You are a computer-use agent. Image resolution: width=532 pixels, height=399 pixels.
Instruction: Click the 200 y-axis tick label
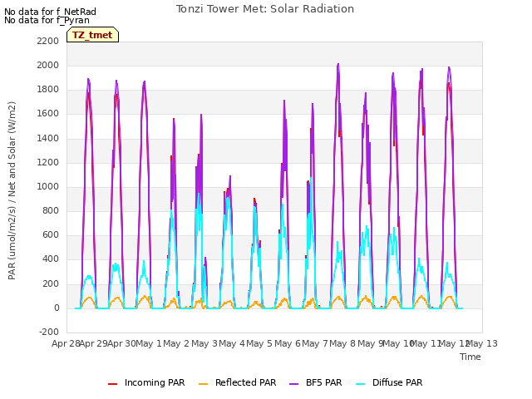pyautogui.click(x=51, y=283)
